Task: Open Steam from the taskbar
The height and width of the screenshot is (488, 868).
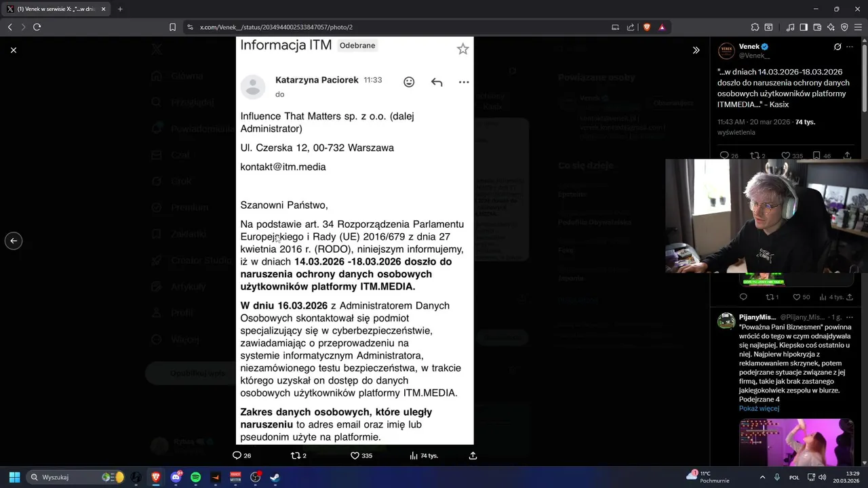Action: [275, 477]
